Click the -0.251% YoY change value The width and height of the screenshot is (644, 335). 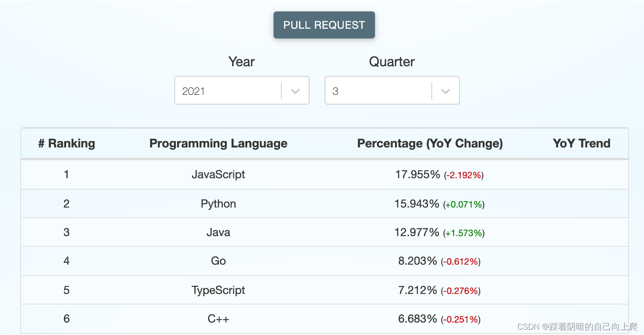pos(461,319)
